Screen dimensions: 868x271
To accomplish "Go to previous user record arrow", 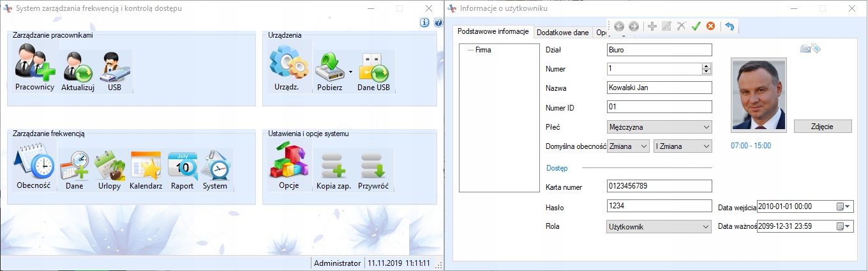I will (619, 26).
